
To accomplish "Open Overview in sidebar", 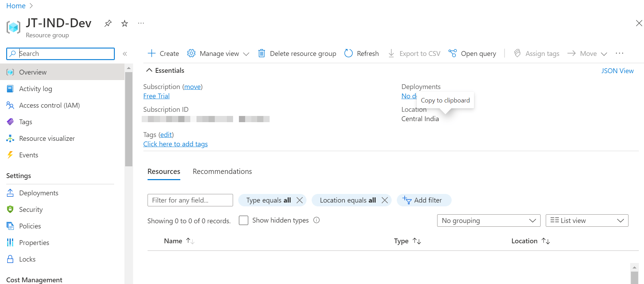I will [x=62, y=72].
